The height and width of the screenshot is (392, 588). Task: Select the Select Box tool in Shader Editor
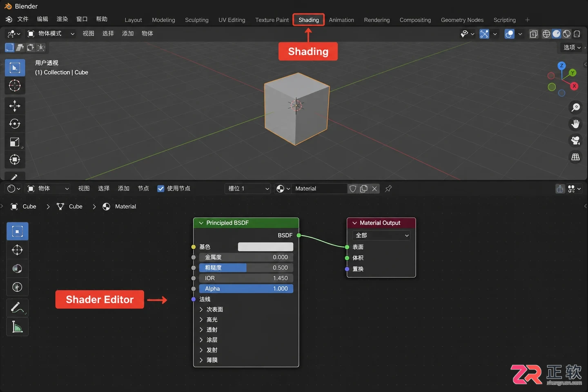(17, 232)
